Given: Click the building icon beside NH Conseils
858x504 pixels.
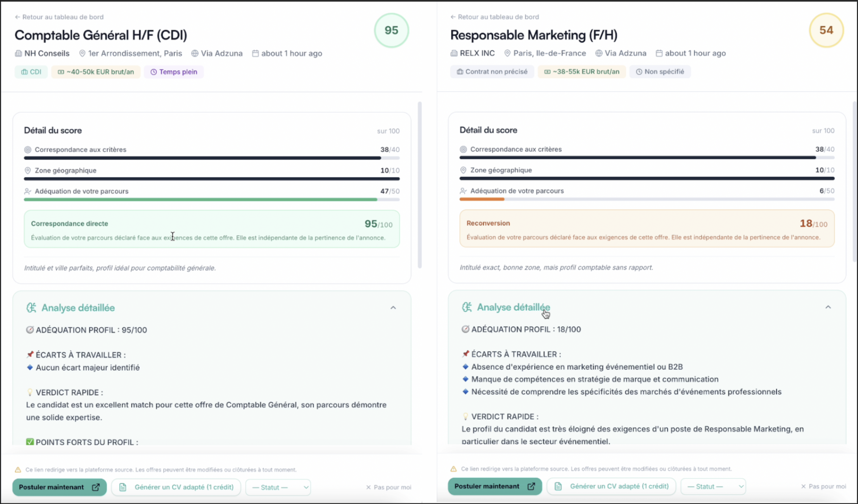Looking at the screenshot, I should [18, 53].
